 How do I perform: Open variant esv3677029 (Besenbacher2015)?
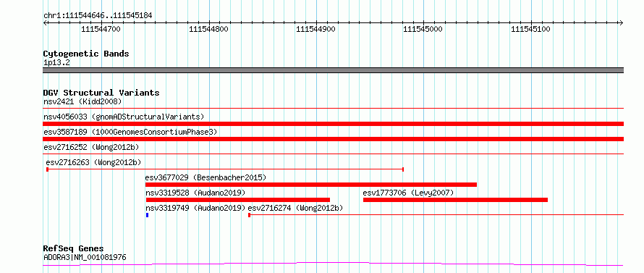click(206, 177)
